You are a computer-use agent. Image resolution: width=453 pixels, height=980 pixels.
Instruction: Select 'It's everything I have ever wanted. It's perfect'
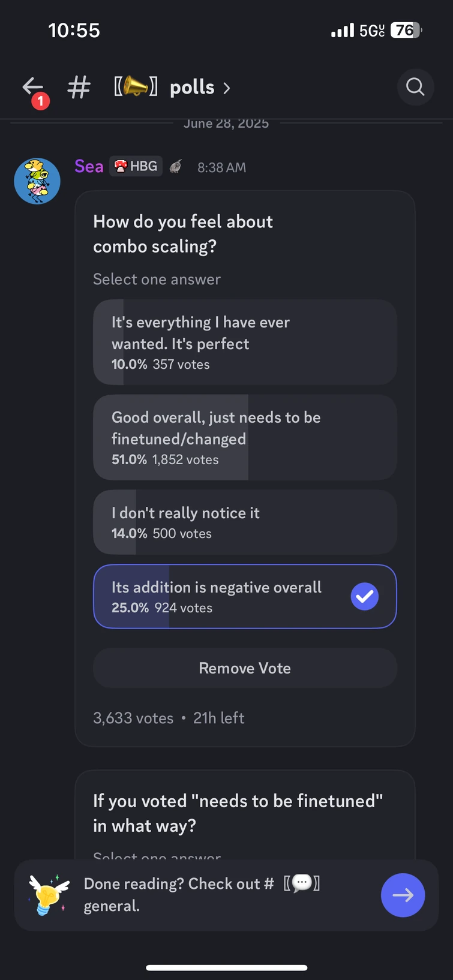click(244, 342)
